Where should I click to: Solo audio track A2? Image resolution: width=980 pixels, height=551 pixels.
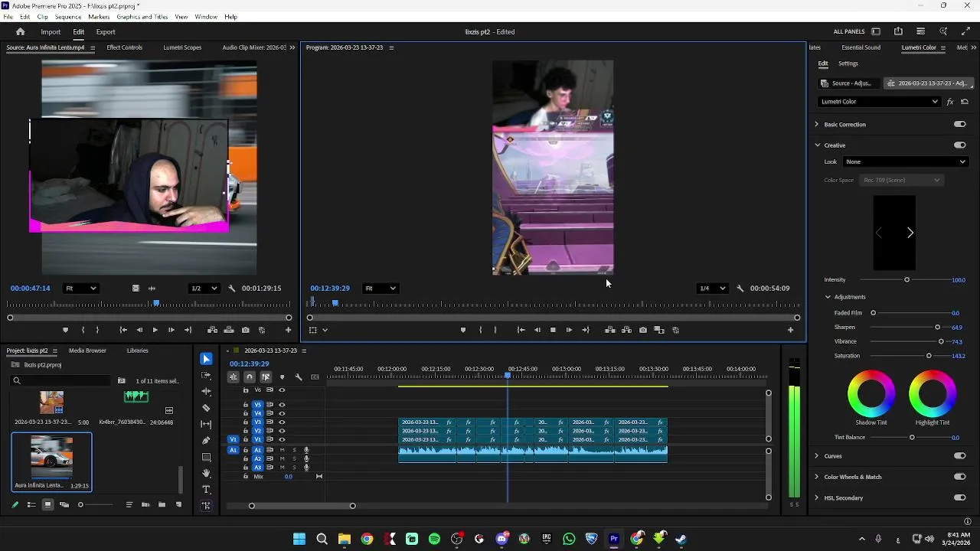[x=294, y=458]
